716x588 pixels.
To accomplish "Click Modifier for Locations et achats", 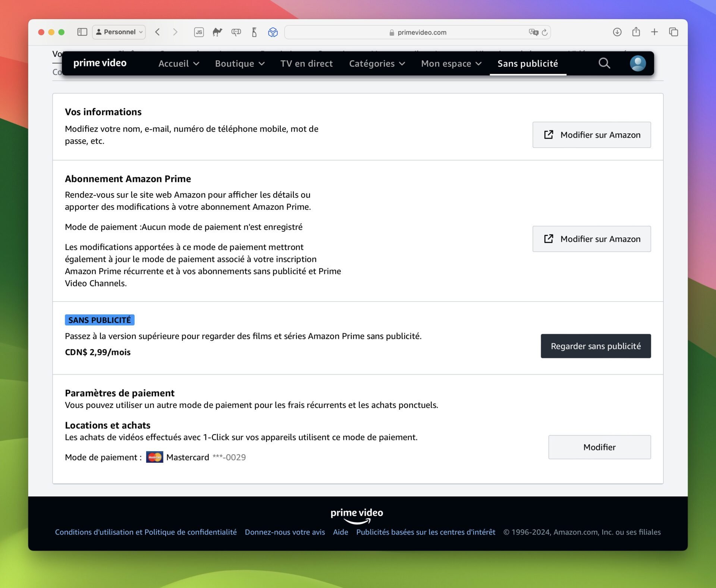I will 599,447.
